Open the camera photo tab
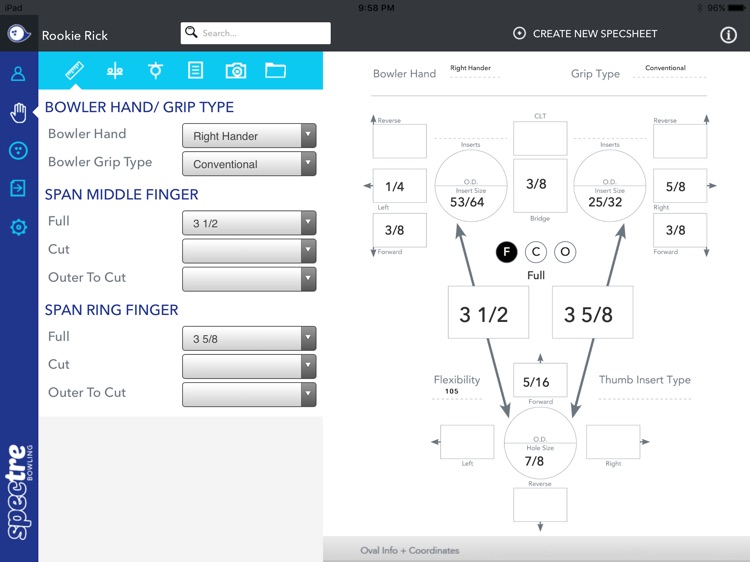This screenshot has width=750, height=562. [x=236, y=71]
